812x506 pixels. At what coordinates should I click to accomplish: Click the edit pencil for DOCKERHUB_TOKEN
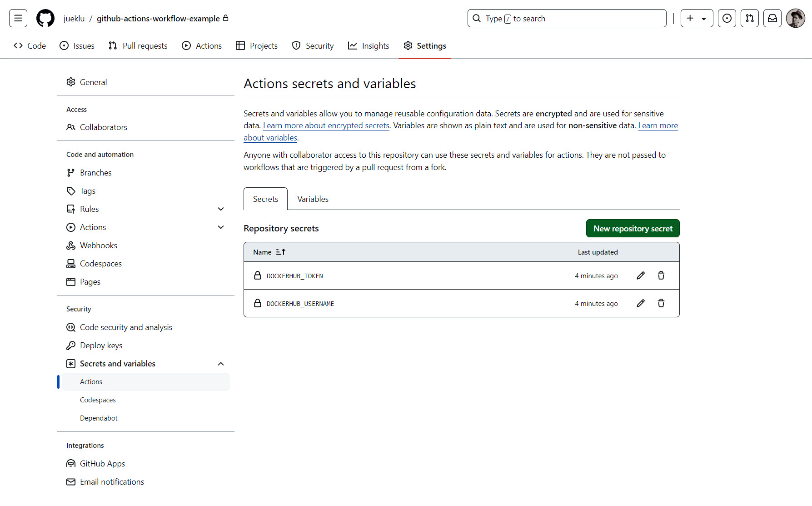pyautogui.click(x=641, y=276)
